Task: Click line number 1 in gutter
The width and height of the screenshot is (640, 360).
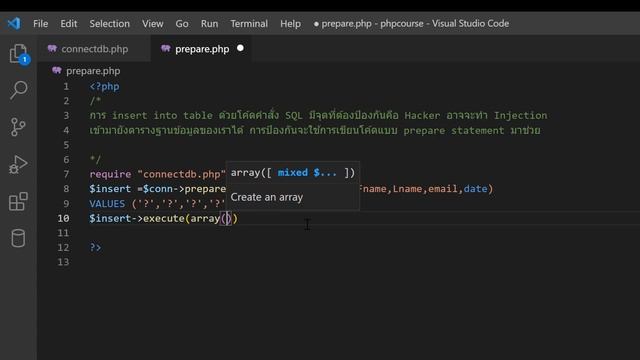Action: [x=66, y=87]
